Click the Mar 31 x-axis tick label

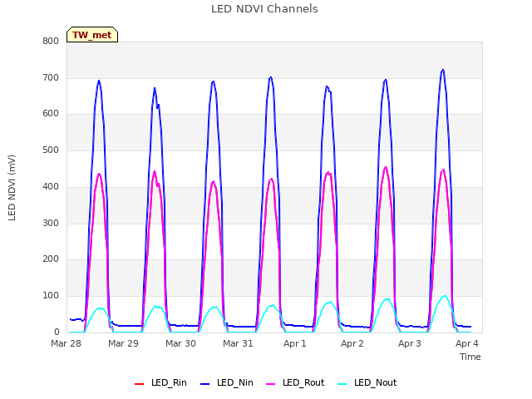[239, 343]
